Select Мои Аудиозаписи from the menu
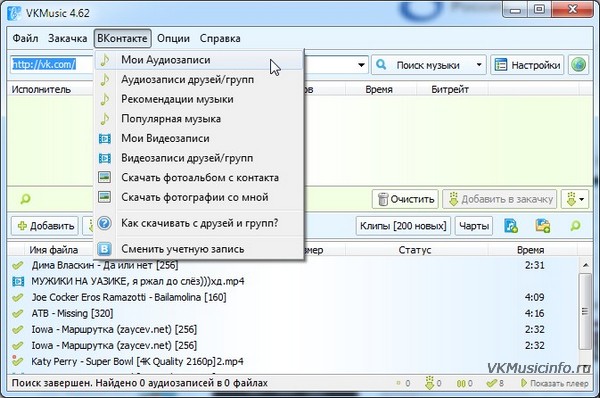 [199, 60]
